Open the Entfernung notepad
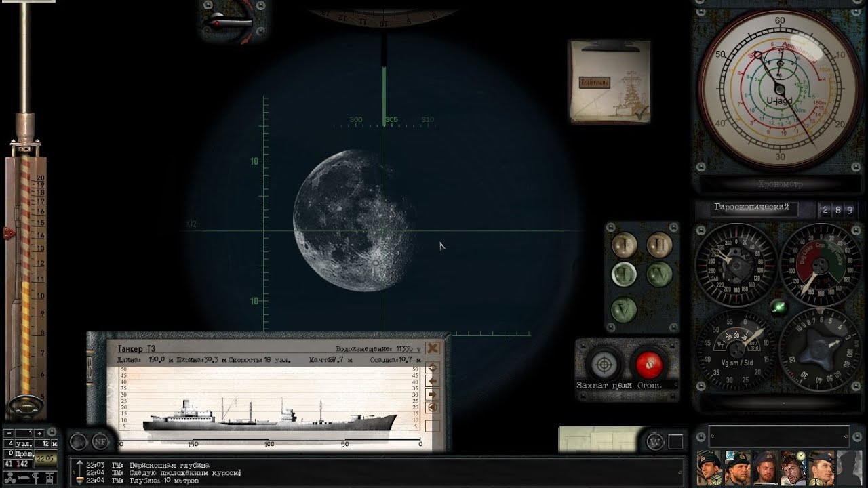Viewport: 868px width, 488px height. click(x=610, y=82)
